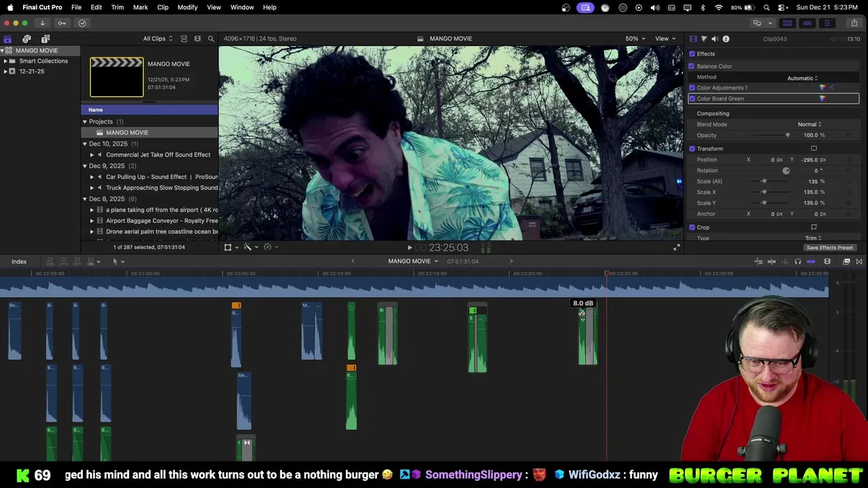Show or hide the timeline panel
Screen dimensions: 868x488
[x=807, y=23]
